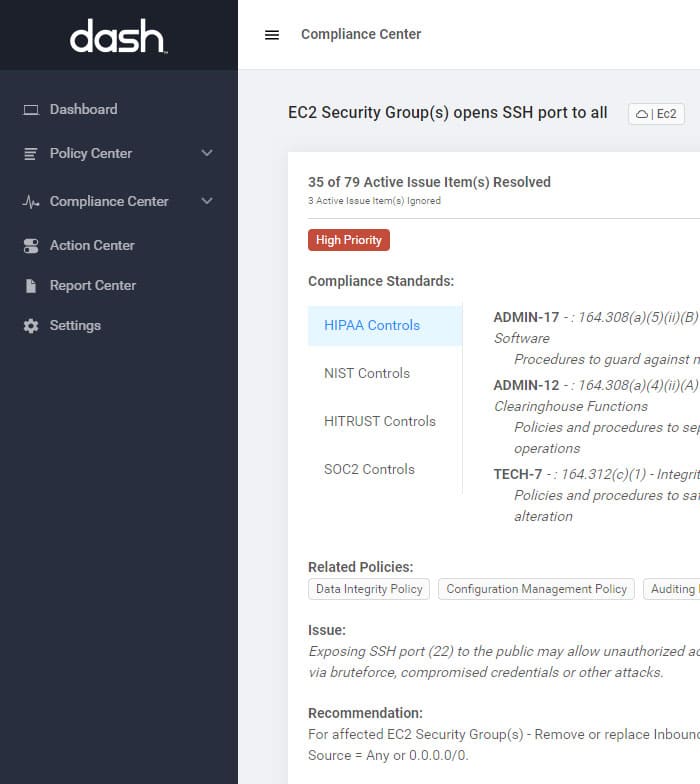Open the Data Integrity Policy tag

tap(369, 589)
